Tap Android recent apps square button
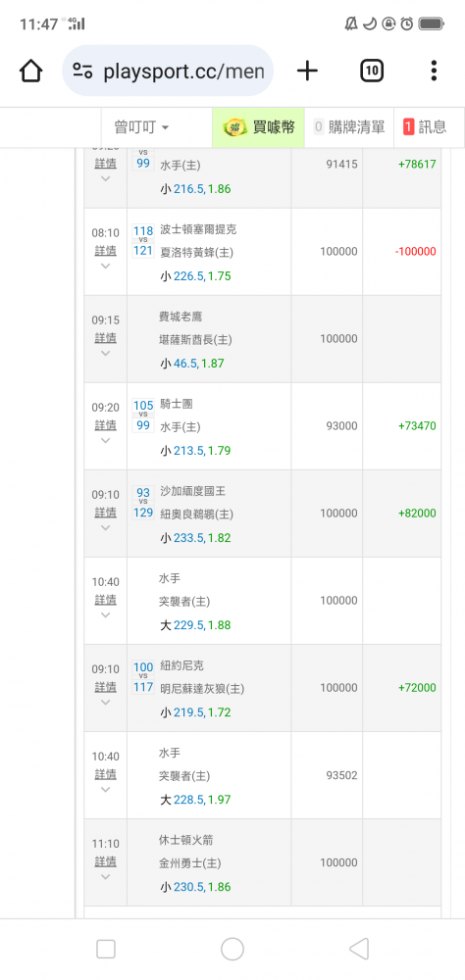This screenshot has height=980, width=465. click(106, 950)
